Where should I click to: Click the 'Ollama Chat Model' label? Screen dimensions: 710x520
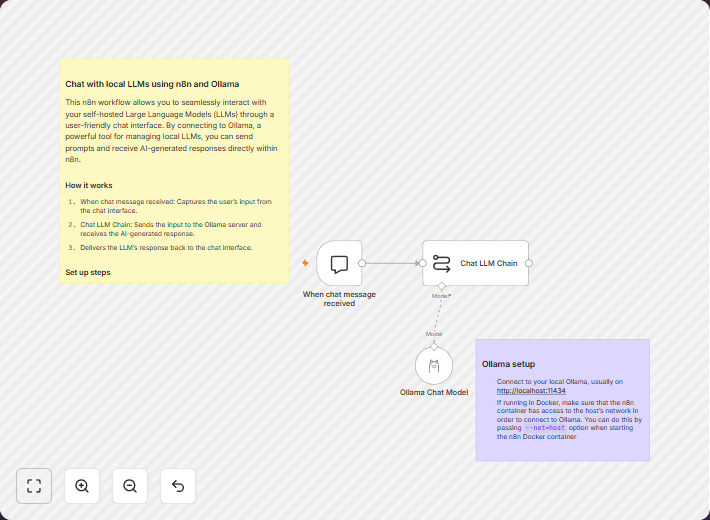click(x=434, y=392)
